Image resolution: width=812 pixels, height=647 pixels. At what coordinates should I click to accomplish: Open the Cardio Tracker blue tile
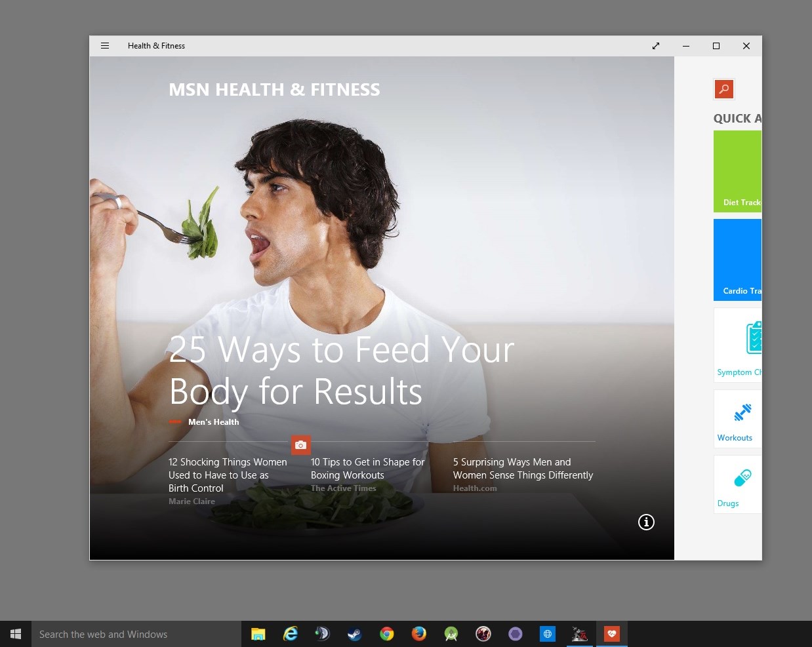click(738, 260)
